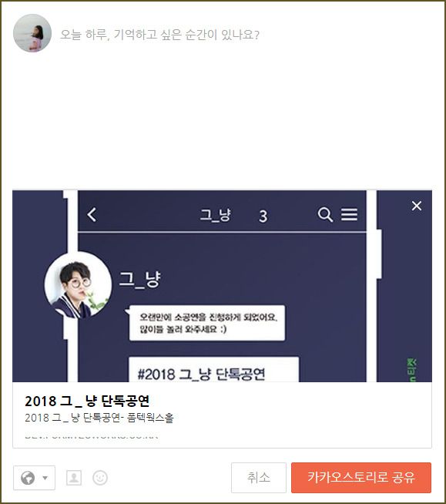This screenshot has height=504, width=446.
Task: Click the 폼텍웍스홀 description text line
Action: (99, 418)
